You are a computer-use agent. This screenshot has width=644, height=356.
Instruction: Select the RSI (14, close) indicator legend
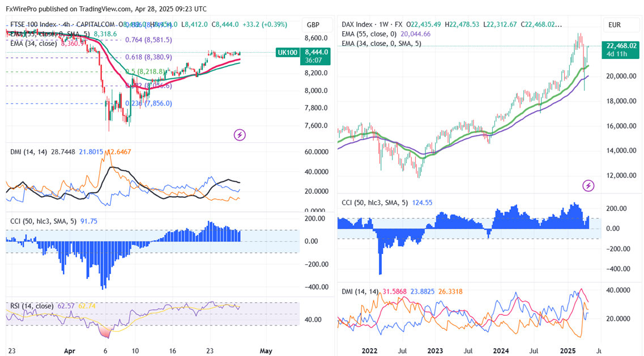32,306
